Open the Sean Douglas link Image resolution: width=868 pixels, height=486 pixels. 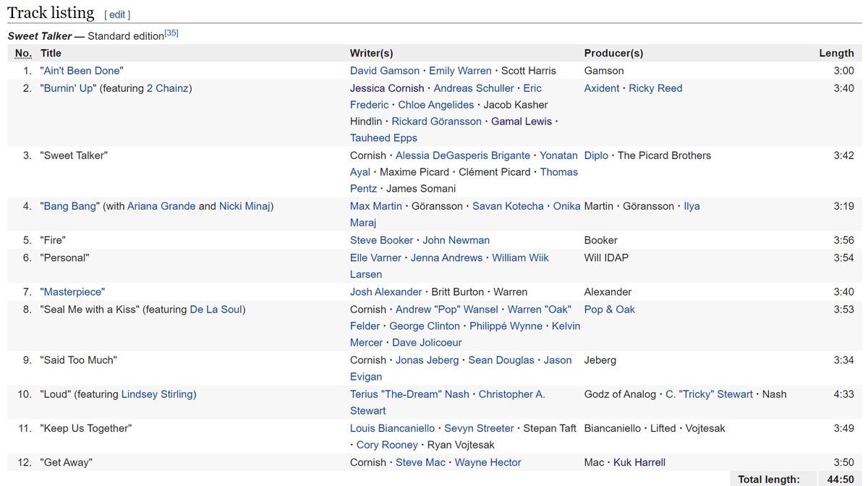pyautogui.click(x=501, y=360)
